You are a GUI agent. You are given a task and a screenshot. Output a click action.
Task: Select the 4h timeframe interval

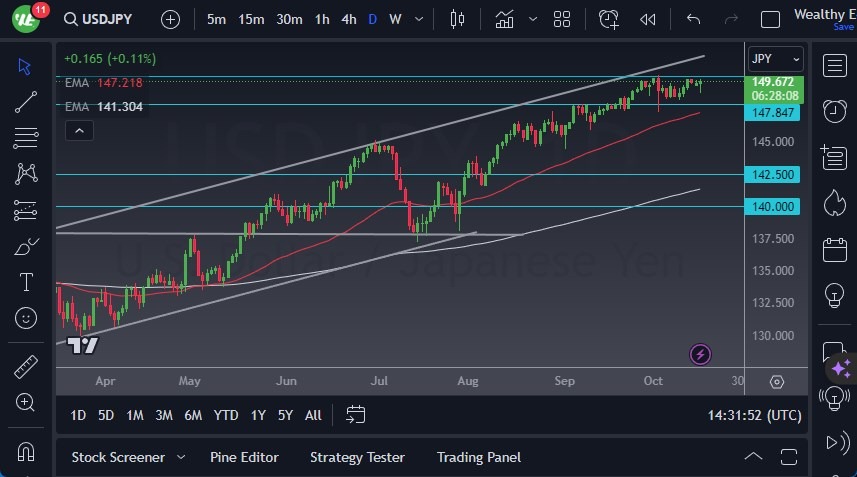(x=348, y=19)
